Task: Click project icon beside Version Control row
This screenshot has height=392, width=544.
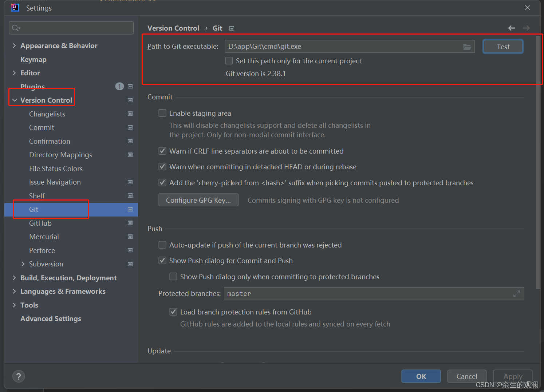Action: click(130, 100)
